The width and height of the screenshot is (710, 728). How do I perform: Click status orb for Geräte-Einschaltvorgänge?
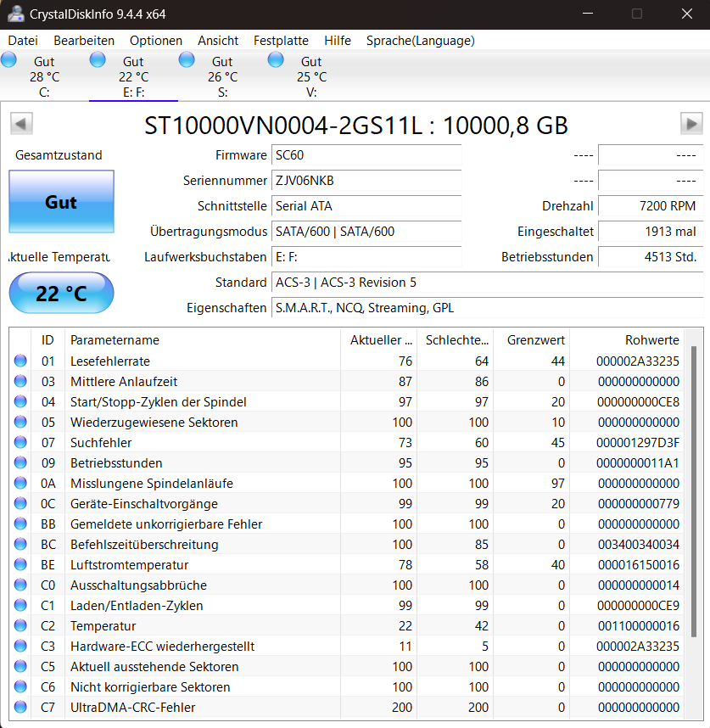point(20,504)
